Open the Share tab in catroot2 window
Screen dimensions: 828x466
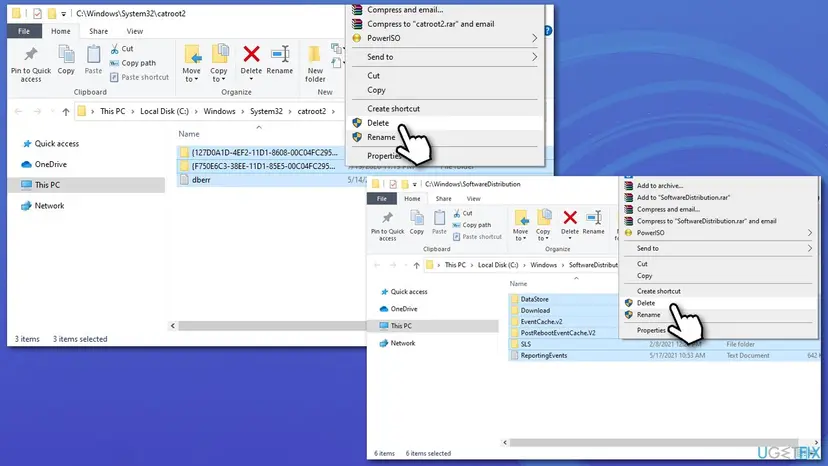(98, 31)
